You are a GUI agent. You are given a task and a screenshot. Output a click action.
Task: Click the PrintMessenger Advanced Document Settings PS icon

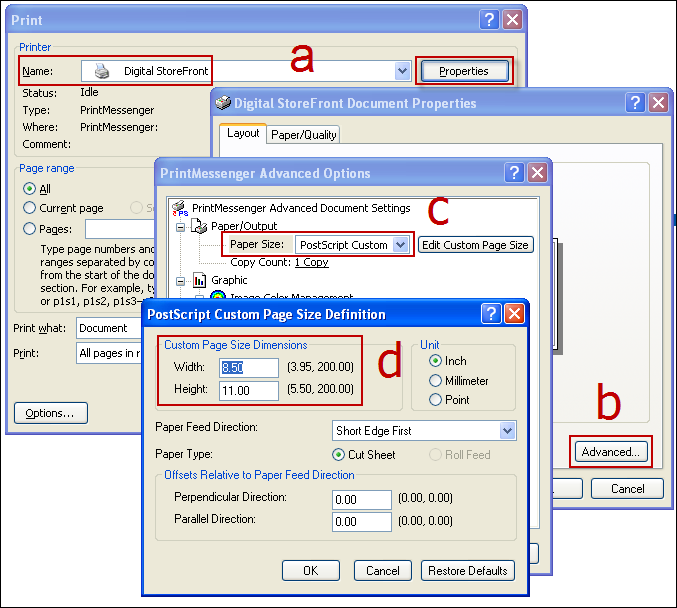180,208
